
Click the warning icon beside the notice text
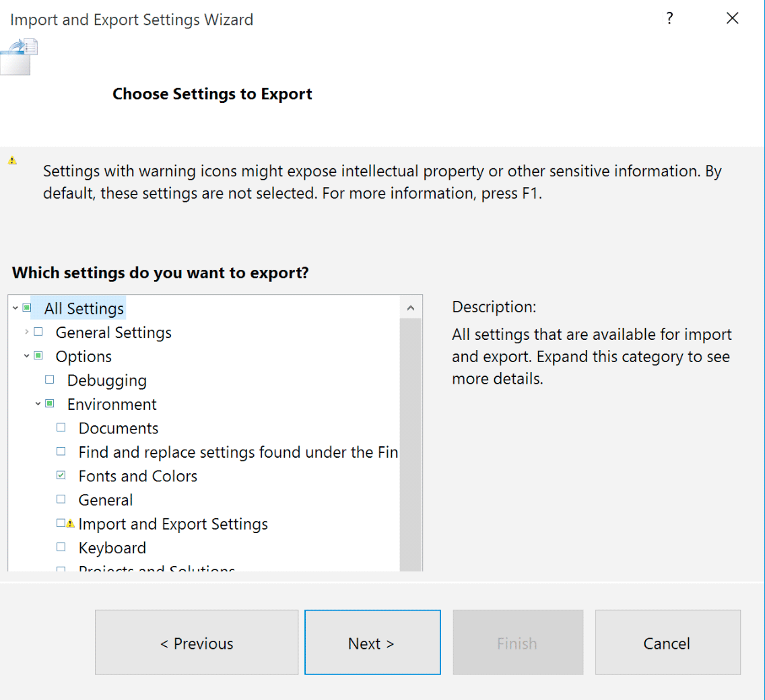pyautogui.click(x=12, y=161)
